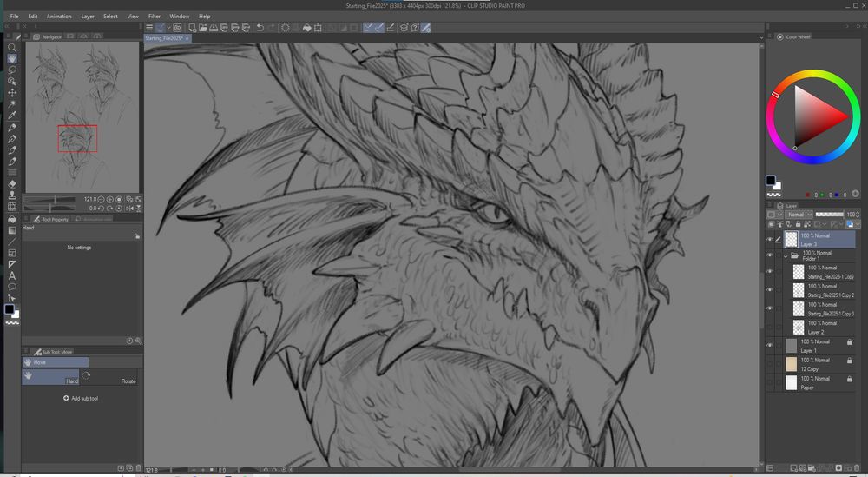
Task: Open the Clip Studio launcher icon
Action: click(x=177, y=28)
